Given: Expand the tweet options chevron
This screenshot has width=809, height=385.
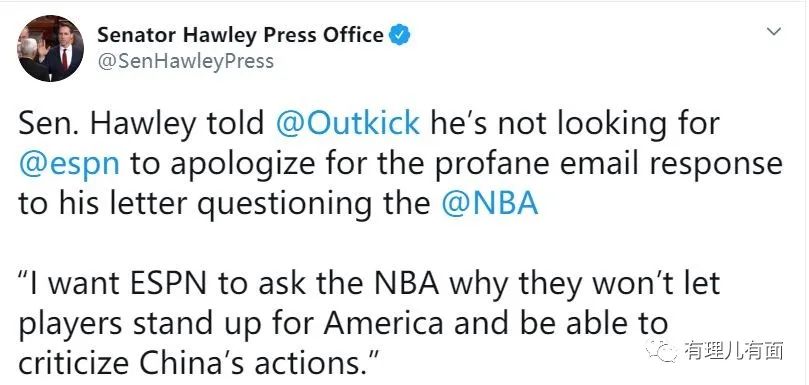Looking at the screenshot, I should 774,32.
